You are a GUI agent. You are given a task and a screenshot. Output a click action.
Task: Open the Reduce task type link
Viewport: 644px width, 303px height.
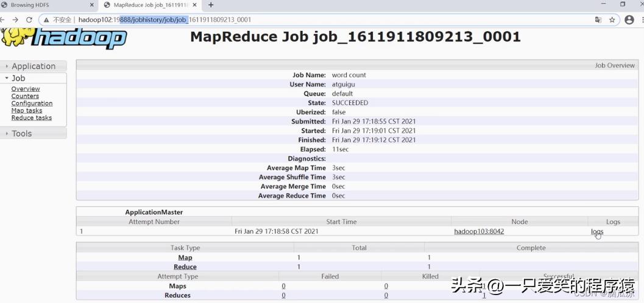[185, 267]
